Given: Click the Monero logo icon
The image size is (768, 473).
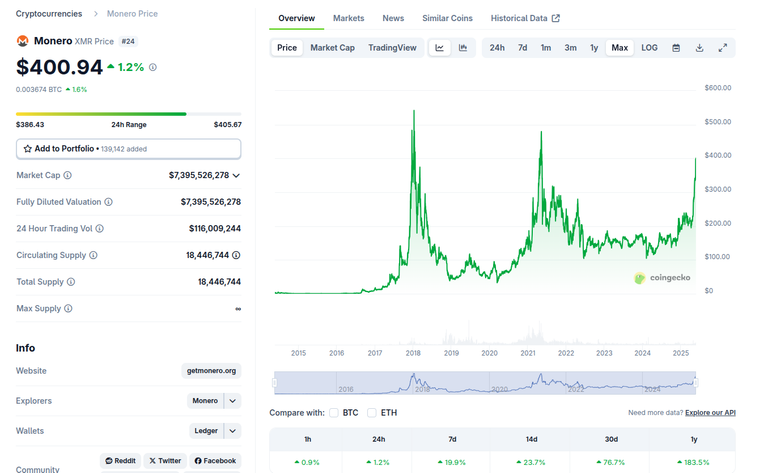Looking at the screenshot, I should 23,41.
